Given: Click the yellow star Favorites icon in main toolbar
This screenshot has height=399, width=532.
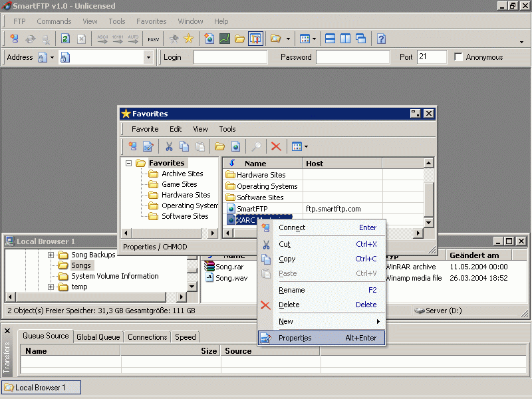Looking at the screenshot, I should click(188, 39).
